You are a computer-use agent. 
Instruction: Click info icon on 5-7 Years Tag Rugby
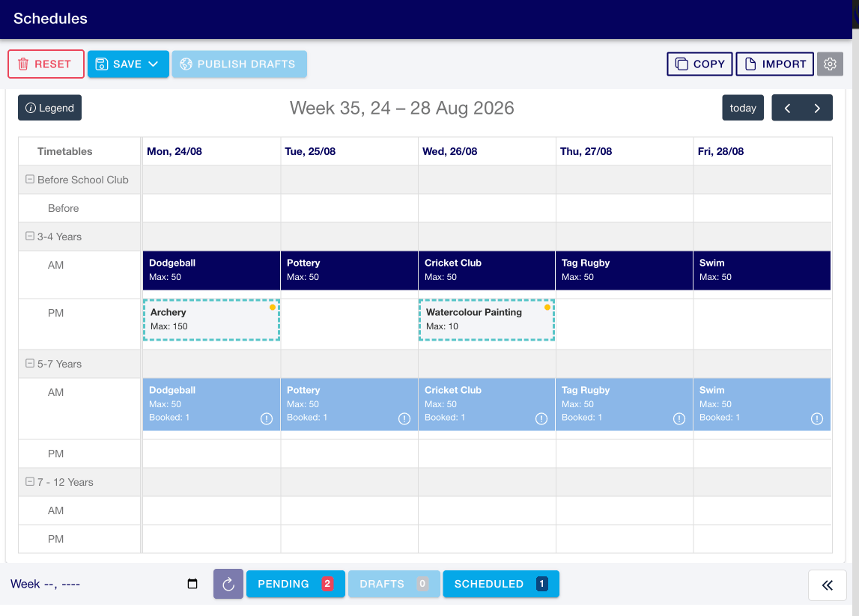coord(679,419)
